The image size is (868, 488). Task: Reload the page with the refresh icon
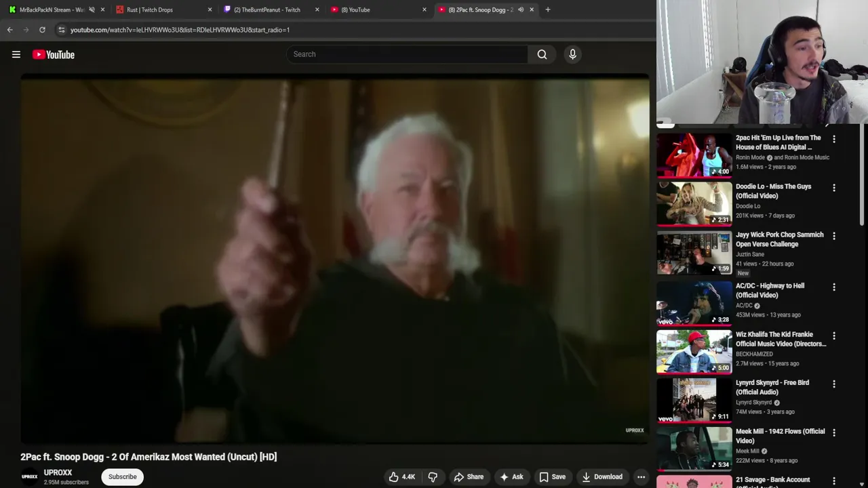click(42, 30)
